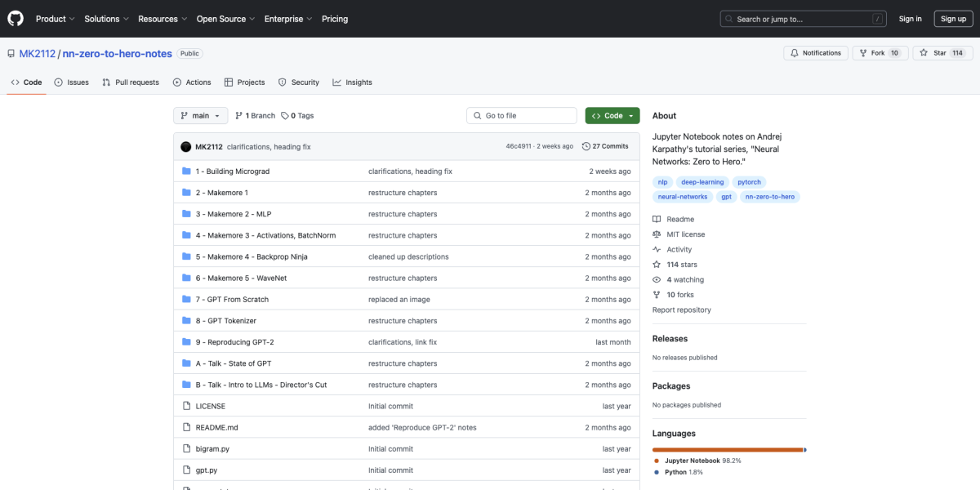Screen dimensions: 980x490
Task: Open the 9 - Reproducing GPT-2 folder
Action: pos(234,342)
